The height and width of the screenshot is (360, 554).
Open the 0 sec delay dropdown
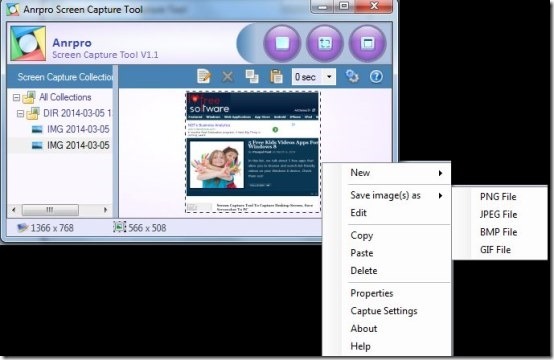click(x=329, y=77)
